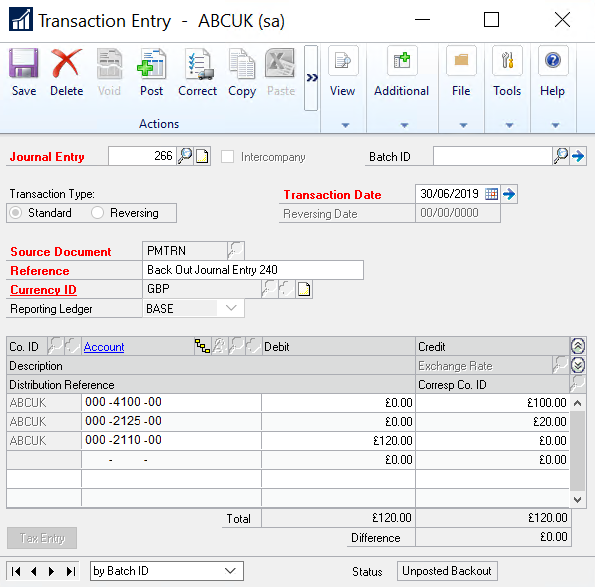Click the Tax Entry button

tap(42, 538)
